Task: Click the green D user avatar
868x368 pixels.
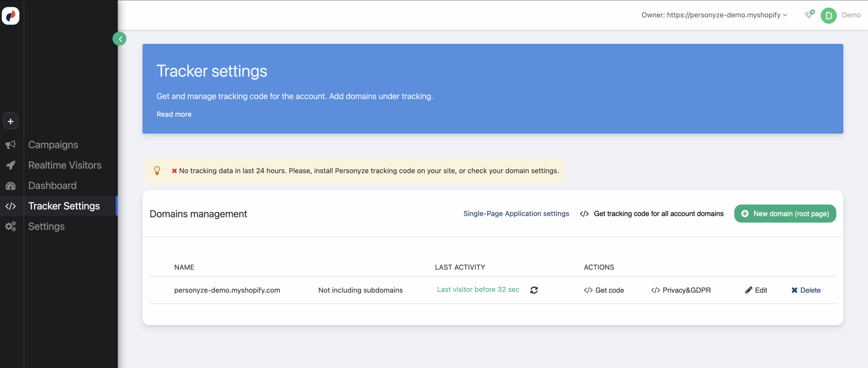Action: 829,16
